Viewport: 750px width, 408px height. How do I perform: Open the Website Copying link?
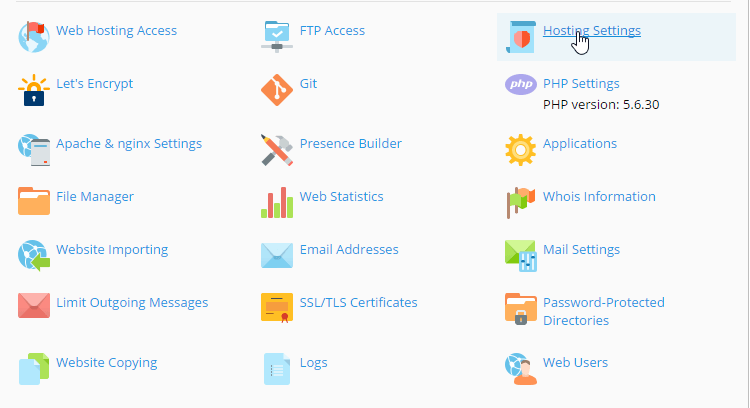[106, 363]
